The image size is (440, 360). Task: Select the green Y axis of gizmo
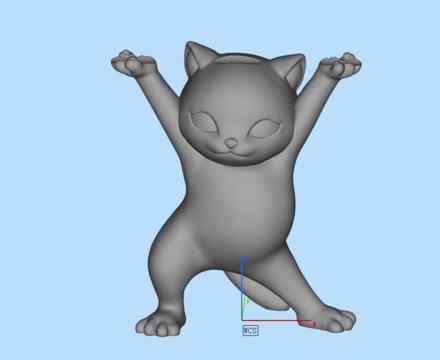pyautogui.click(x=246, y=308)
